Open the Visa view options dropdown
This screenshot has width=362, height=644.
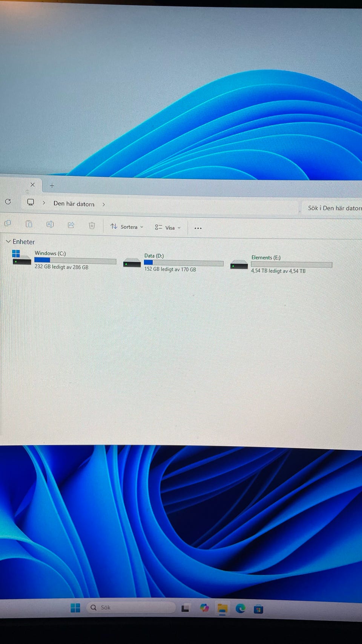coord(168,227)
